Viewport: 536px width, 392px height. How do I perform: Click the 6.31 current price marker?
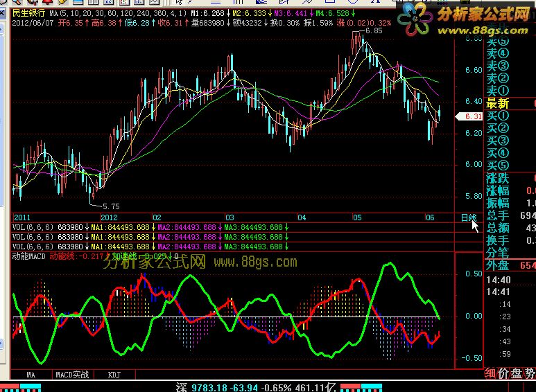tap(469, 117)
